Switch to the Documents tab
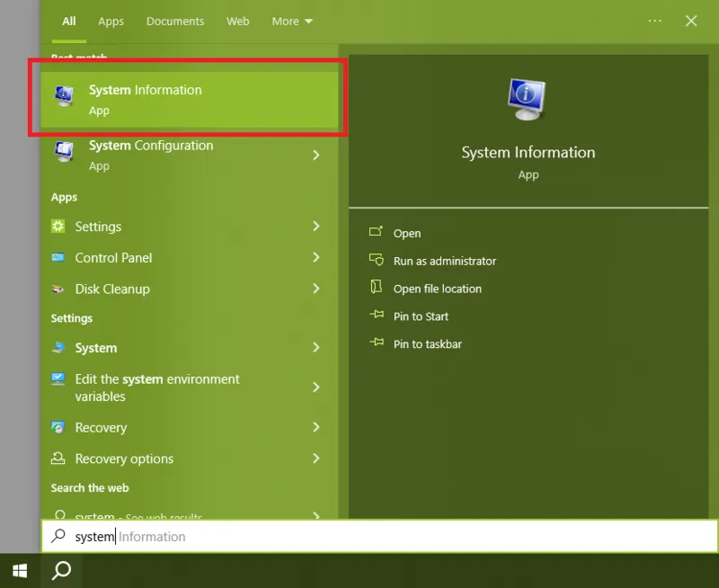 [x=175, y=21]
